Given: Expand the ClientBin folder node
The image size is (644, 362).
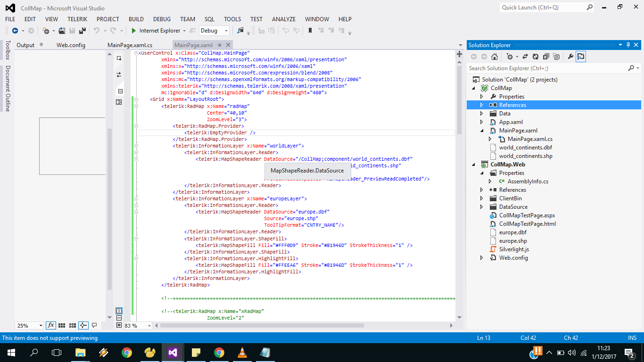Looking at the screenshot, I should tap(481, 198).
